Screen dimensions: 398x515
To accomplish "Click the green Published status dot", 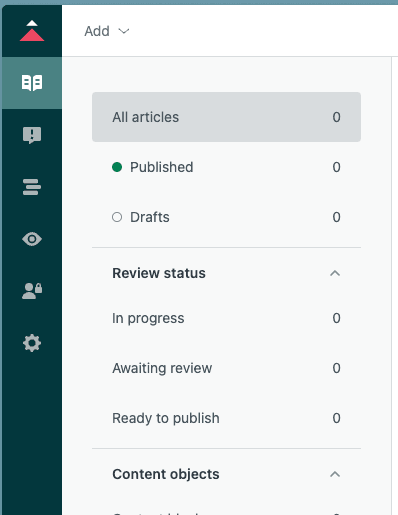I will (117, 167).
